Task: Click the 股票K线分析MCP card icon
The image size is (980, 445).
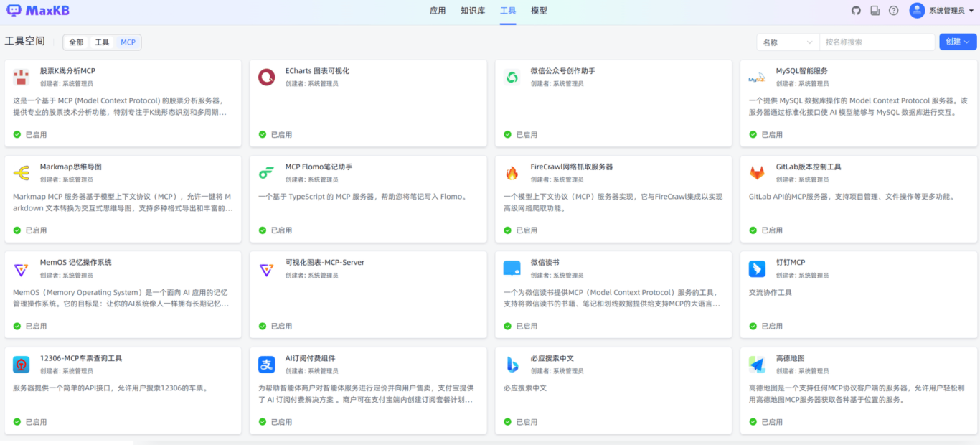Action: click(x=22, y=77)
